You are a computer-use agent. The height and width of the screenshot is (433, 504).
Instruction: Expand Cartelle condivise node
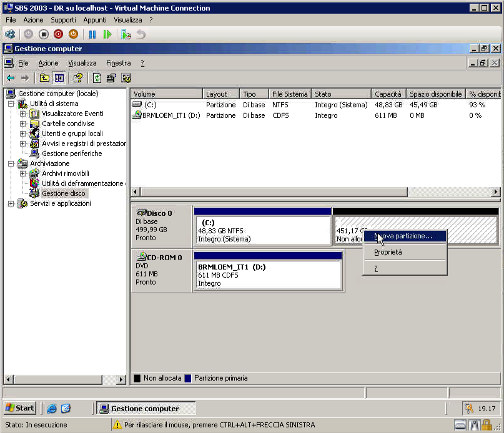pos(23,124)
